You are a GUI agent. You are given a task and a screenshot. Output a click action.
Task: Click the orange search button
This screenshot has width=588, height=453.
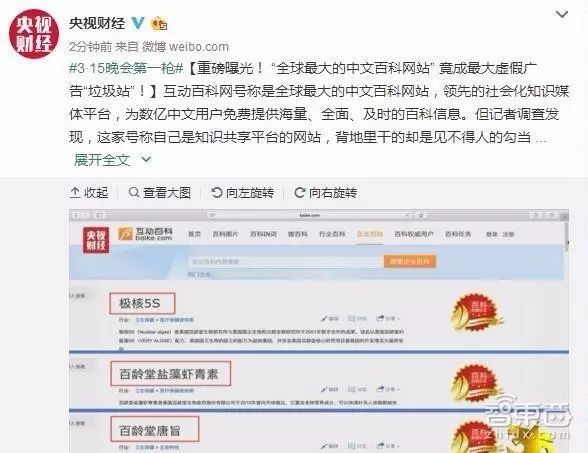(410, 261)
